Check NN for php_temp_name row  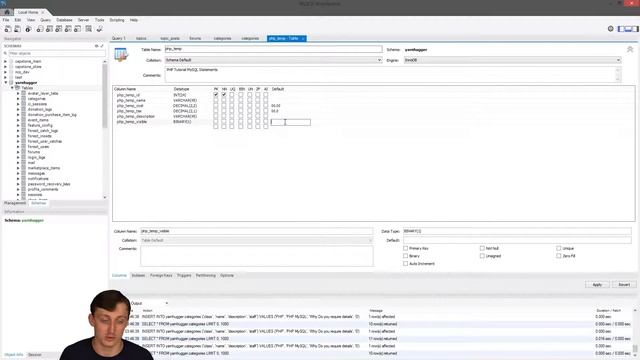point(224,100)
